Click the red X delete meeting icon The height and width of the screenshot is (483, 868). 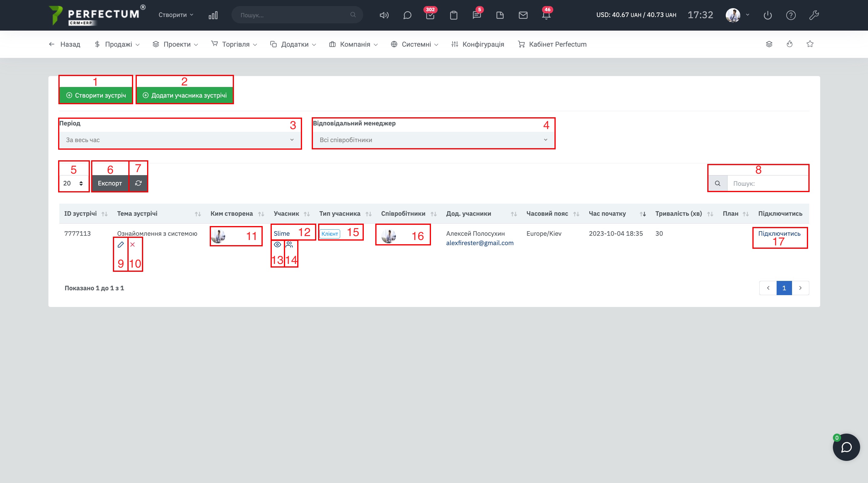133,245
